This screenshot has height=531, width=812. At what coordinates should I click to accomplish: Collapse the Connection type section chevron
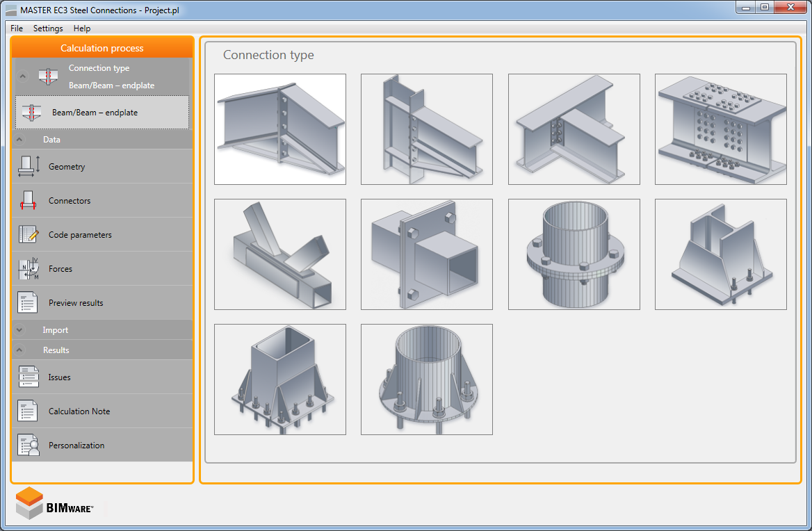(22, 76)
